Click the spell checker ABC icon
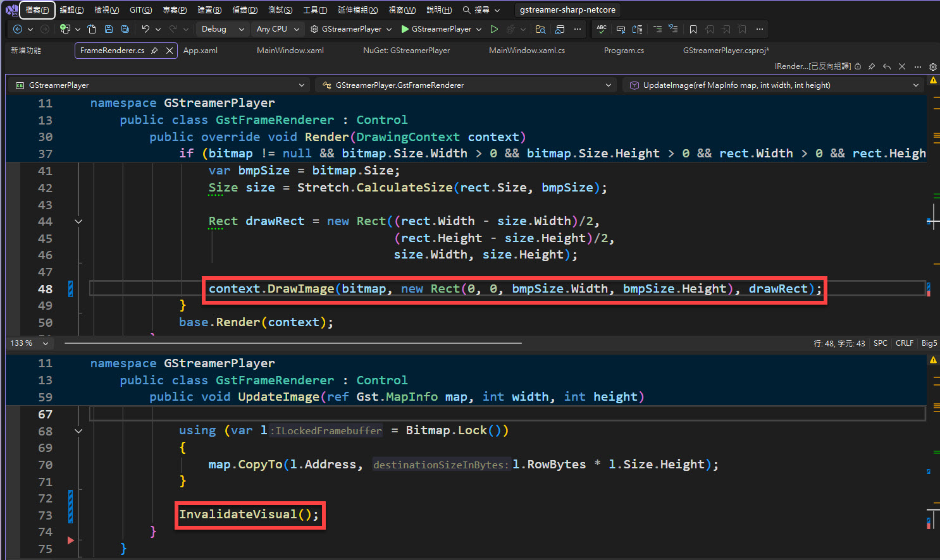The image size is (940, 560). pyautogui.click(x=602, y=29)
